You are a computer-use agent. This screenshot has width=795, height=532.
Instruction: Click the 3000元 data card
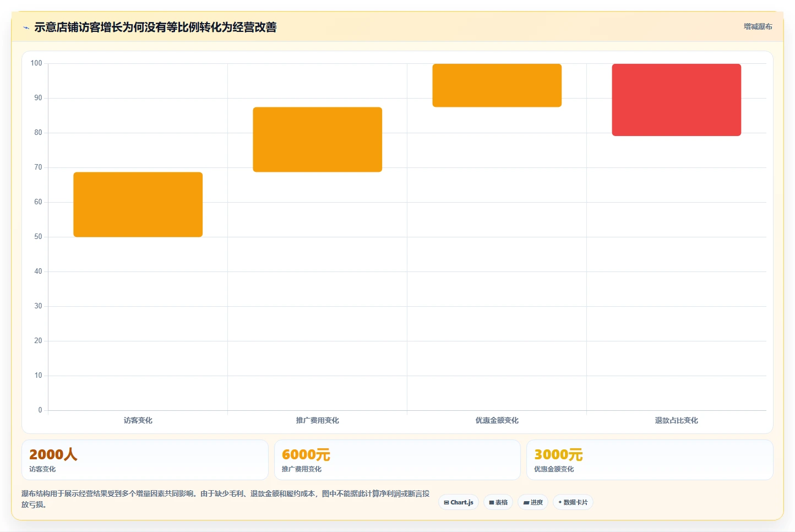pyautogui.click(x=650, y=460)
